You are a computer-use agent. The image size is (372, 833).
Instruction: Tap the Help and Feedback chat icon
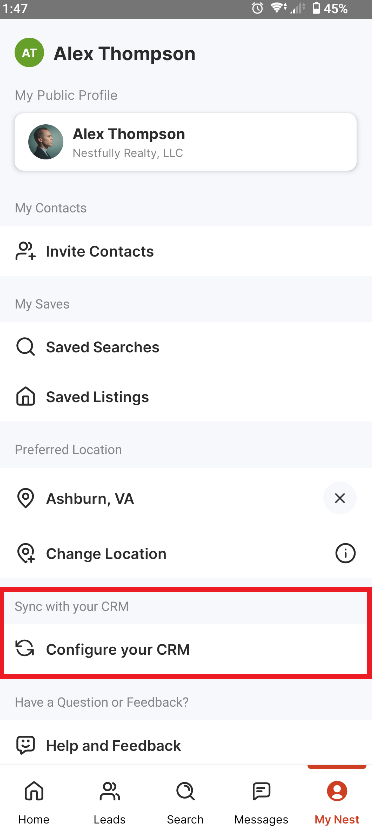26,745
